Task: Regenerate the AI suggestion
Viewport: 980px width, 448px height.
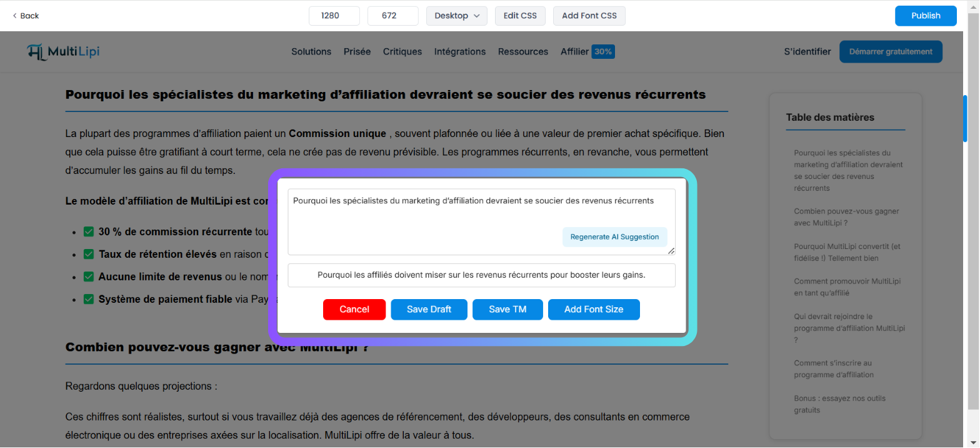Action: pyautogui.click(x=614, y=237)
